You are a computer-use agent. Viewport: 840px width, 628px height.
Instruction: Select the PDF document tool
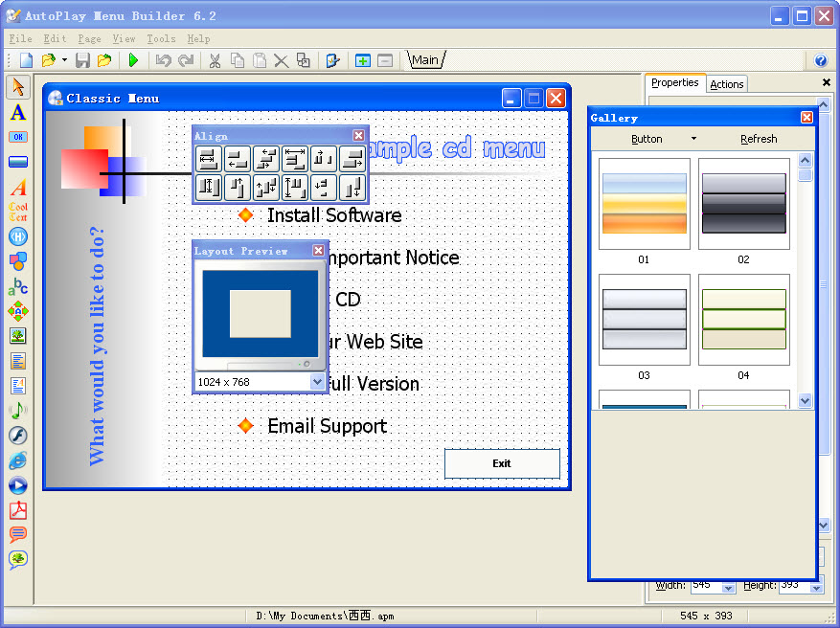tap(17, 510)
